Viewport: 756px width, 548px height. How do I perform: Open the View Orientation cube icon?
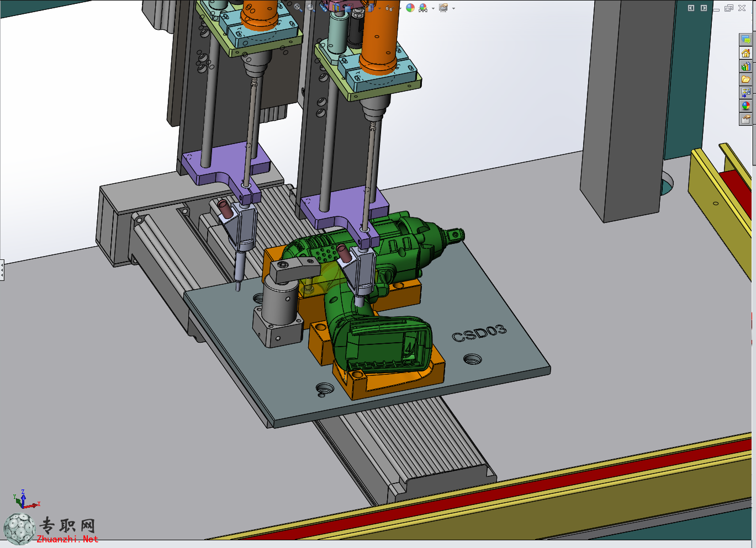tap(348, 8)
